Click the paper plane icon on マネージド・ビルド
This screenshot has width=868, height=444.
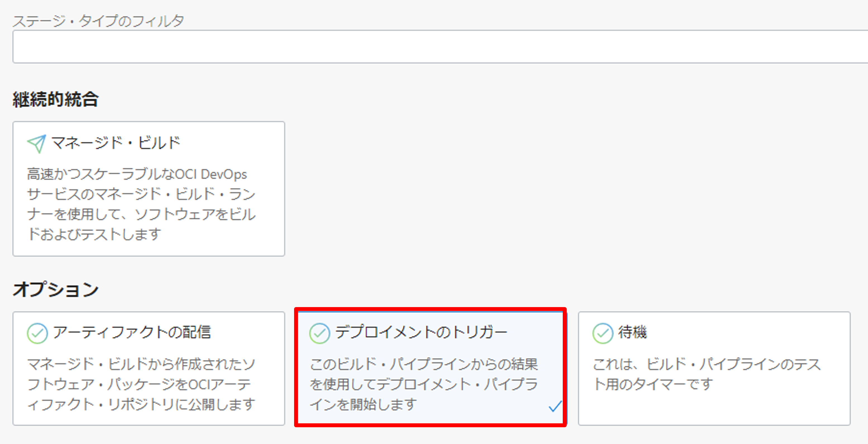[x=36, y=144]
